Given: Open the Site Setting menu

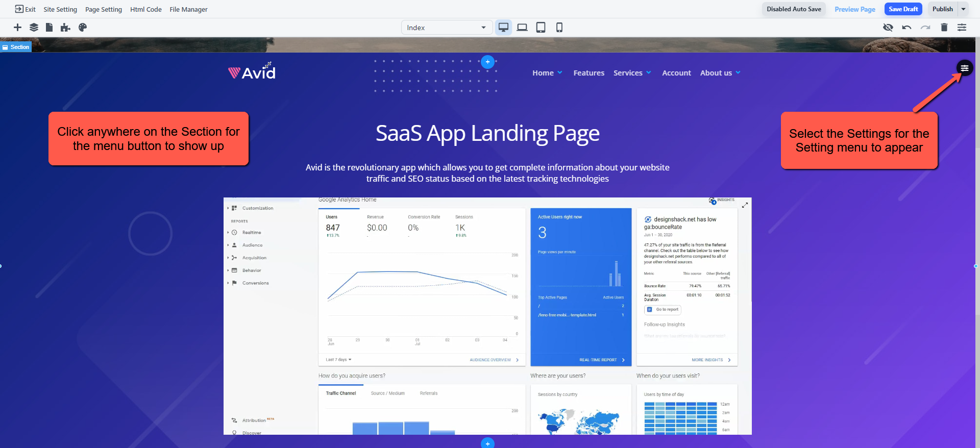Looking at the screenshot, I should [x=60, y=9].
